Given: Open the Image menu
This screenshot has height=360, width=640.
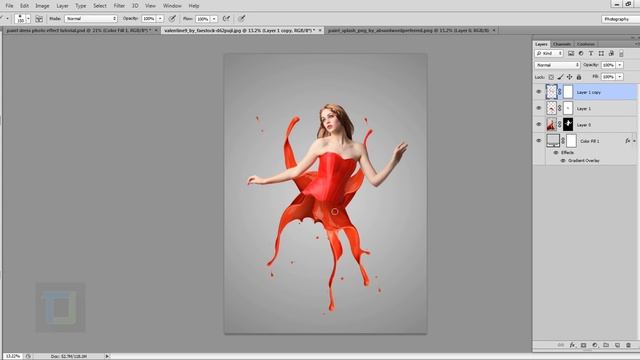Looking at the screenshot, I should click(42, 6).
